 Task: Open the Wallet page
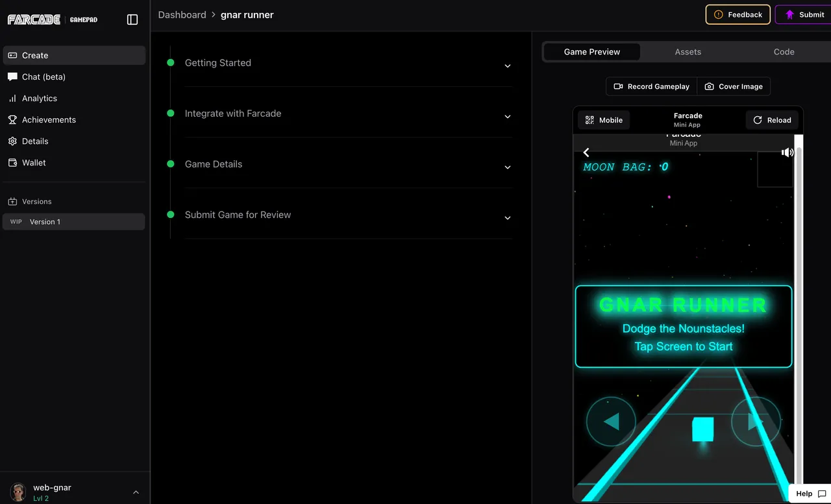(x=74, y=162)
